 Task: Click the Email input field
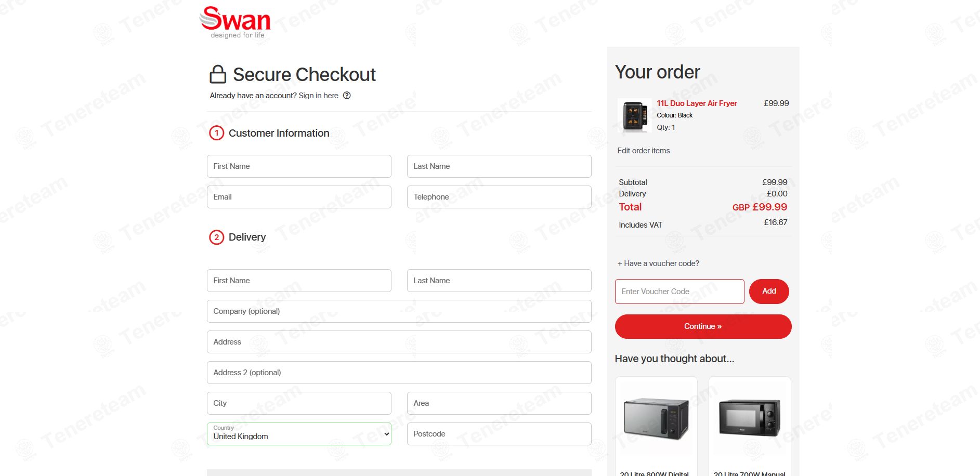point(299,197)
